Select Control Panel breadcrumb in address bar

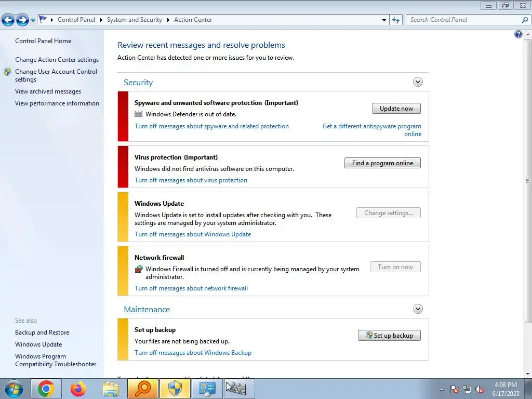[76, 20]
